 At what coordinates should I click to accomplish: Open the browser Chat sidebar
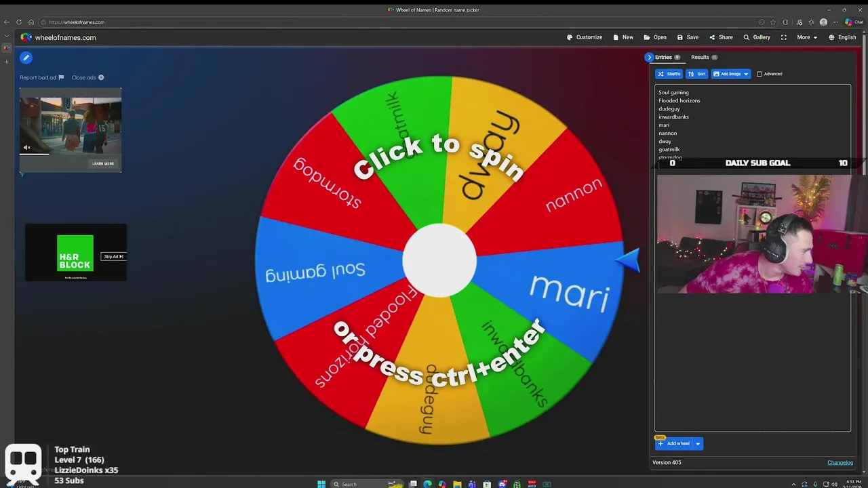[x=853, y=22]
